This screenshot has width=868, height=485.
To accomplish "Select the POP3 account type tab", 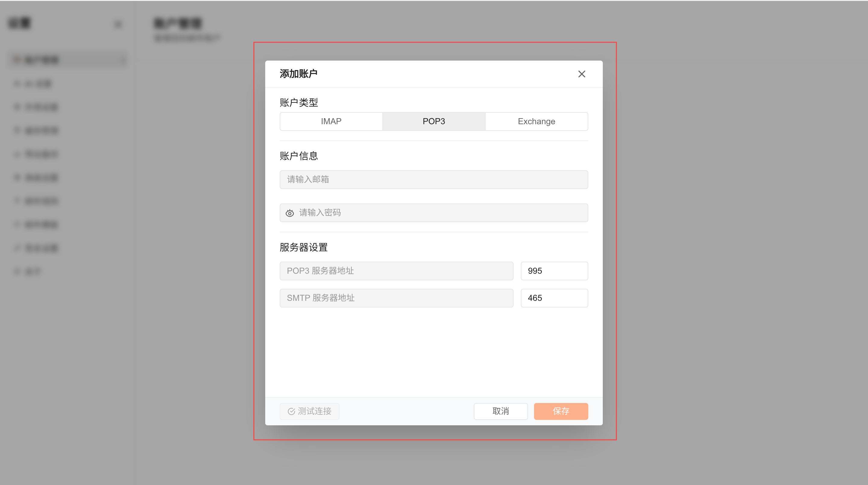I will click(x=434, y=121).
